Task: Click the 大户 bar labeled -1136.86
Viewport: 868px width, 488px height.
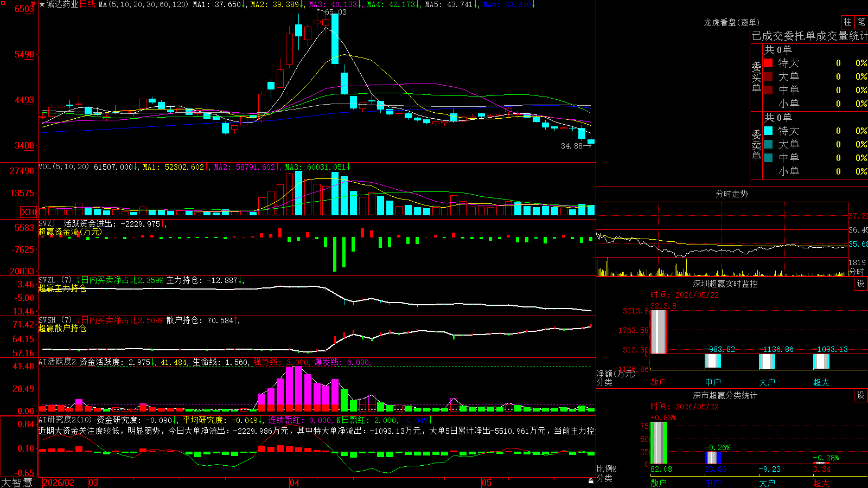Action: point(767,362)
